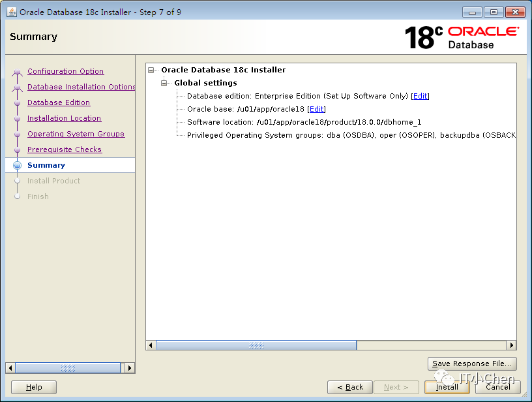Image resolution: width=532 pixels, height=402 pixels.
Task: Select the Summary step in sidebar
Action: (x=46, y=165)
